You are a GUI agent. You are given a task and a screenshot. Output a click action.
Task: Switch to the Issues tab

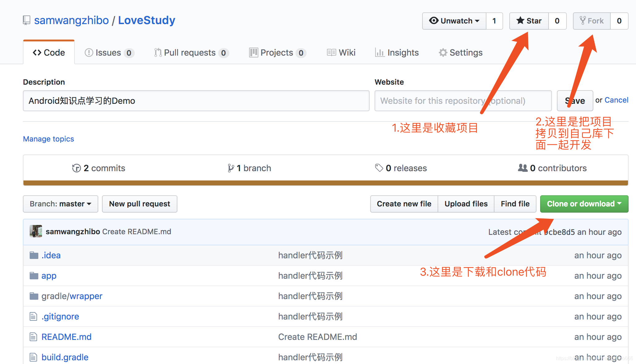(x=109, y=53)
